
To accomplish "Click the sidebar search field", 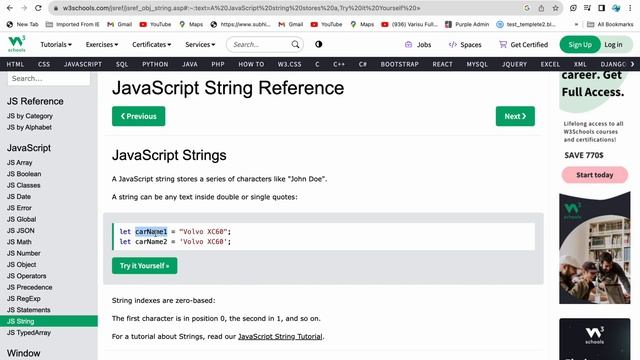I will tap(49, 78).
